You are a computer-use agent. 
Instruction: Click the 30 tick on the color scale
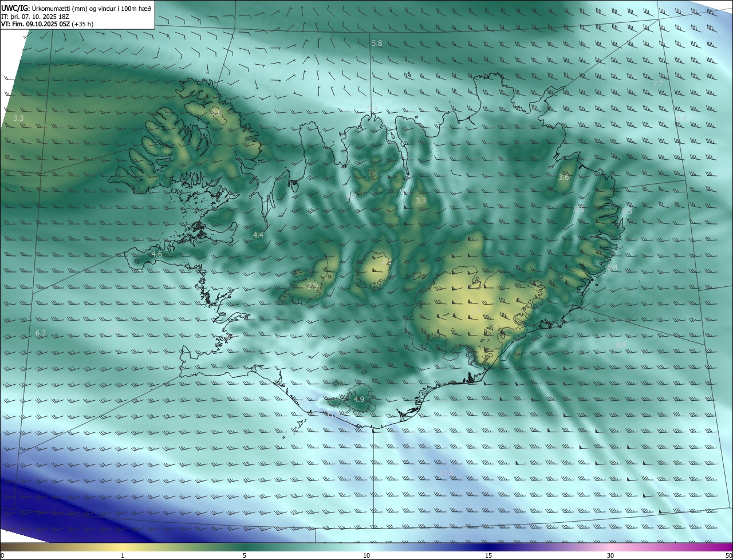pyautogui.click(x=610, y=555)
